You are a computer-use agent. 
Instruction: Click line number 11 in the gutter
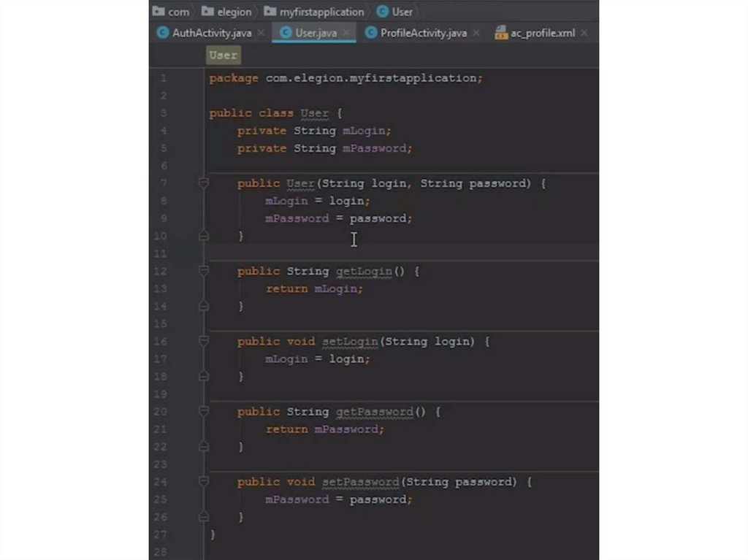[x=160, y=253]
